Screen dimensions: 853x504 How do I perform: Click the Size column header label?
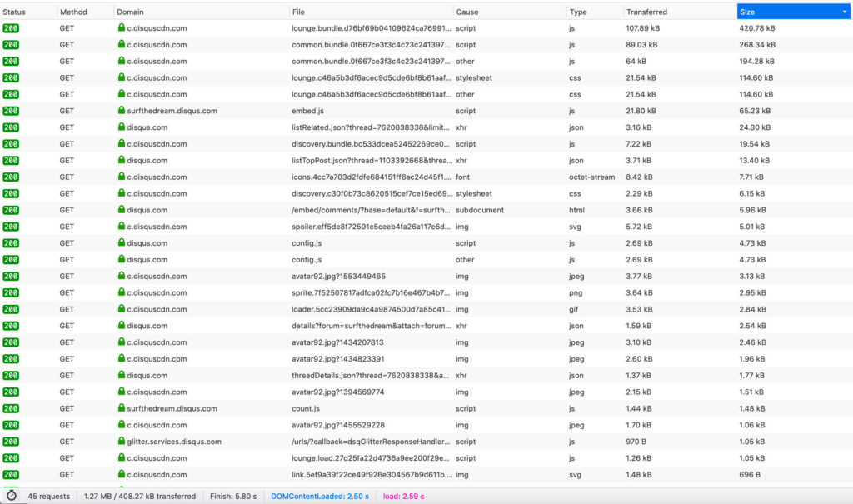click(x=747, y=12)
